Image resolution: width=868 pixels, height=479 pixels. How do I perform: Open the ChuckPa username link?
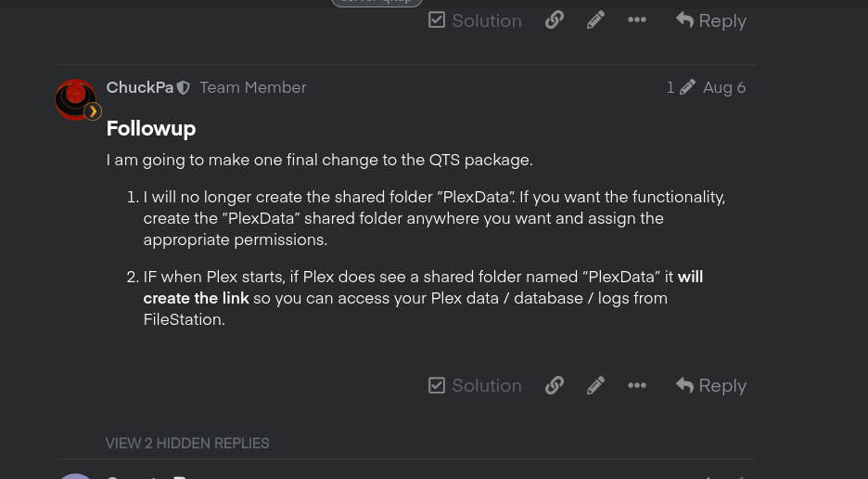pyautogui.click(x=139, y=87)
